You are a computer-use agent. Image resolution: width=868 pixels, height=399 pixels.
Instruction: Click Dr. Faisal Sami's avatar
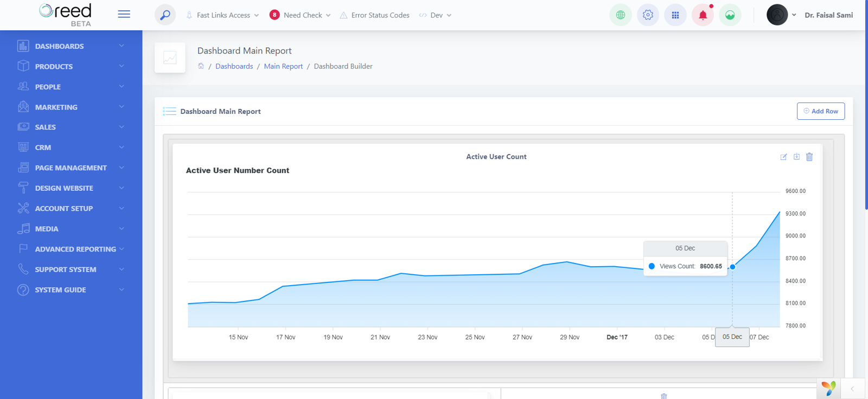tap(777, 15)
